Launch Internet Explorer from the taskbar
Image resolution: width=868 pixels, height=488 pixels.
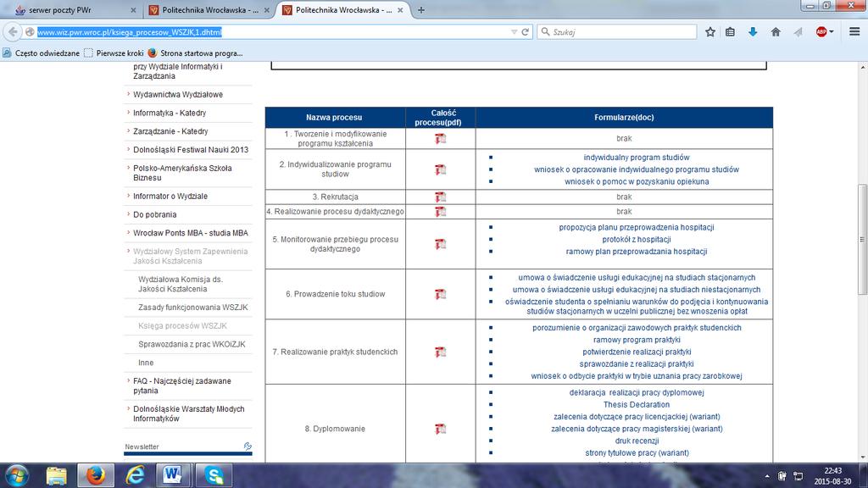click(x=135, y=476)
